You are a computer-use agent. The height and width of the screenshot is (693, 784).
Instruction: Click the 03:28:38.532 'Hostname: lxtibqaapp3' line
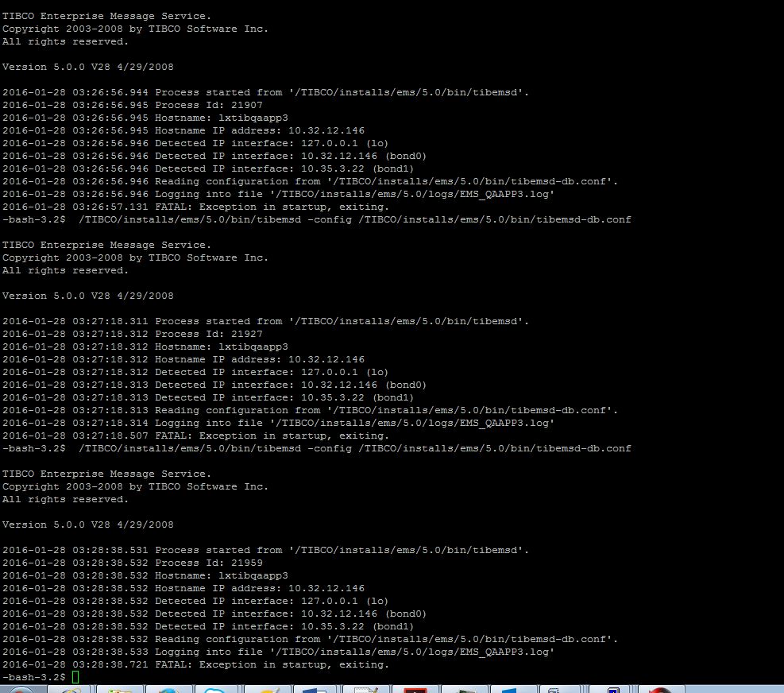tap(145, 575)
